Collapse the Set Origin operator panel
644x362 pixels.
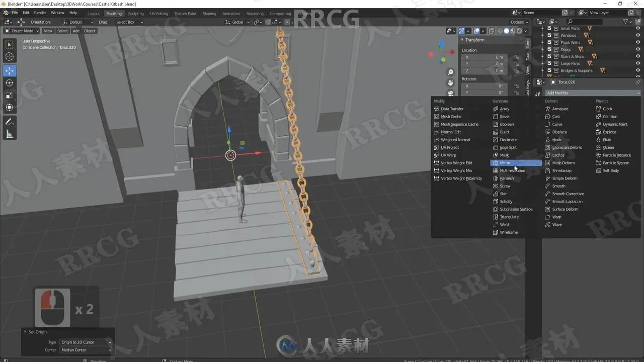[x=25, y=332]
